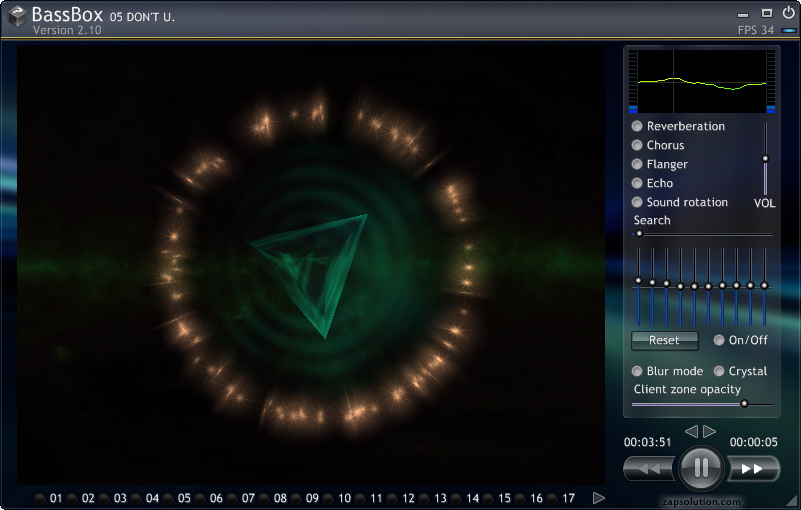Click the last equalizer band slider
The height and width of the screenshot is (510, 801).
coord(764,287)
